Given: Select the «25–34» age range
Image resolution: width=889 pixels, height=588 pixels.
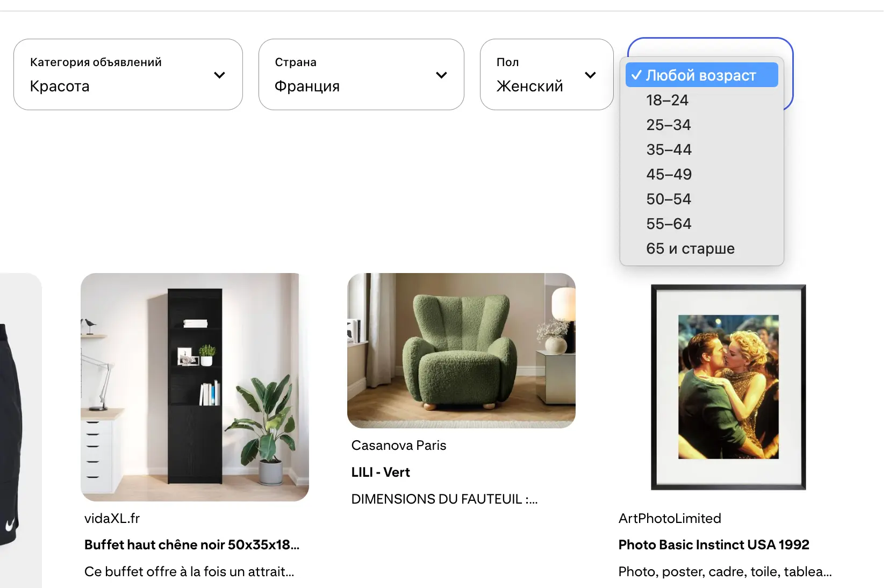Looking at the screenshot, I should coord(668,125).
